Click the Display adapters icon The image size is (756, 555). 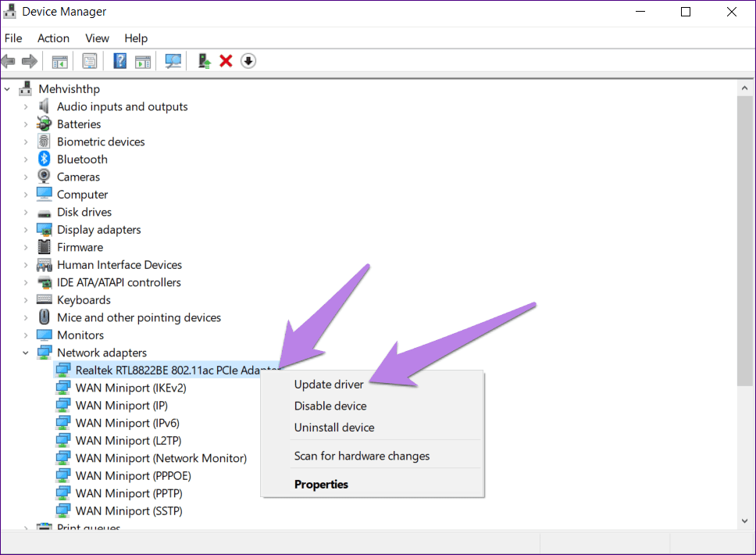(x=44, y=229)
